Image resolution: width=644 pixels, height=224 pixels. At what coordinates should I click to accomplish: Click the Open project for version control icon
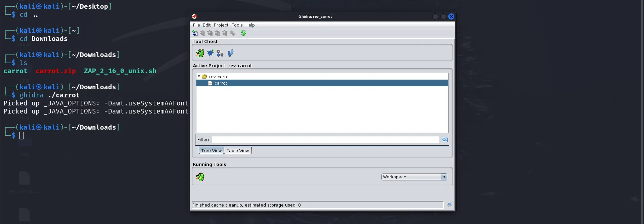(x=195, y=33)
